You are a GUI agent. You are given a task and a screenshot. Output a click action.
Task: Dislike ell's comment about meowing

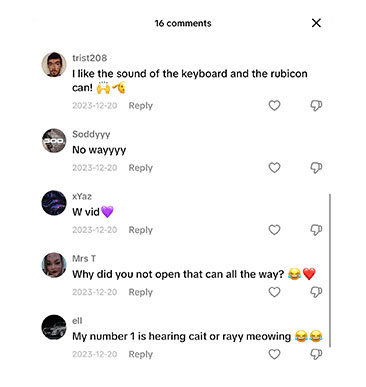(316, 354)
